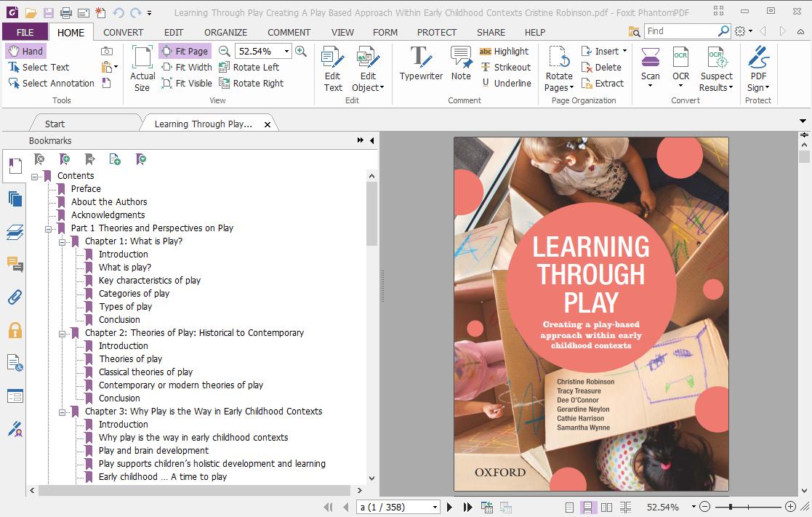Rotate the view right
The image size is (812, 517).
[x=252, y=83]
